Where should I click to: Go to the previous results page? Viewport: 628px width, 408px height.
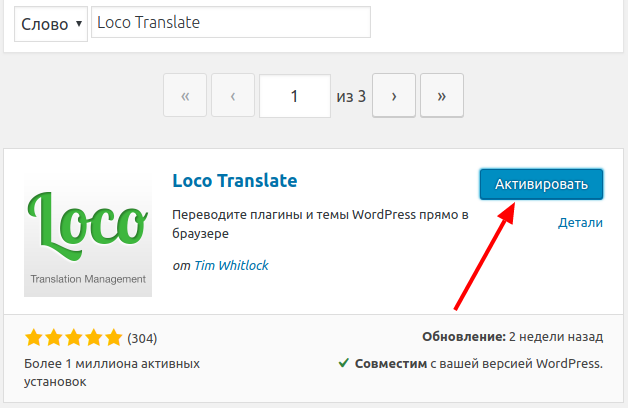233,97
